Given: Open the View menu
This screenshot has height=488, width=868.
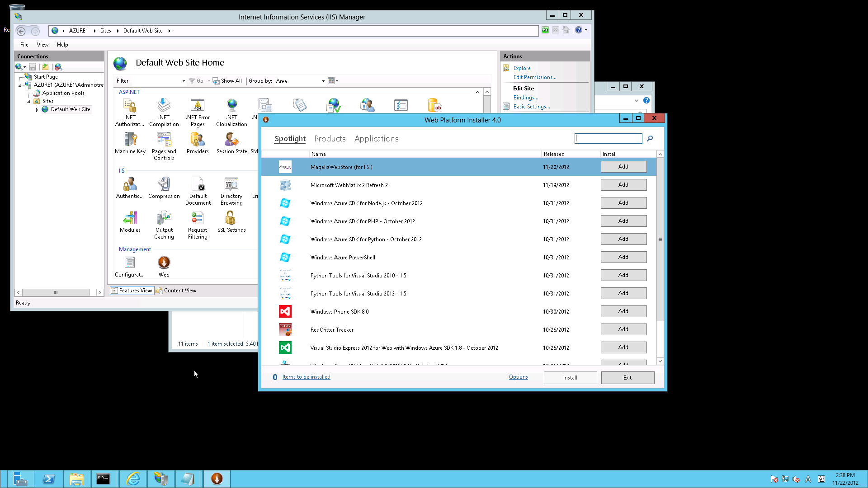Looking at the screenshot, I should [x=42, y=45].
